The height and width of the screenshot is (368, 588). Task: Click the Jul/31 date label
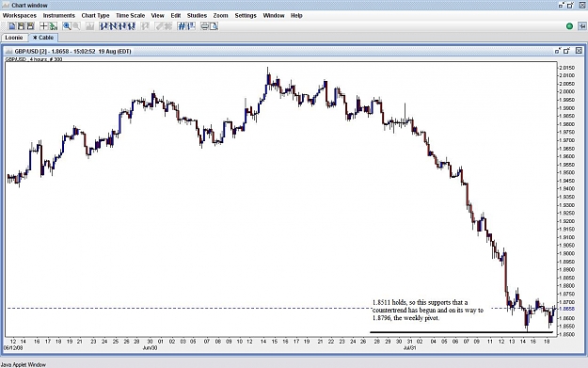410,347
